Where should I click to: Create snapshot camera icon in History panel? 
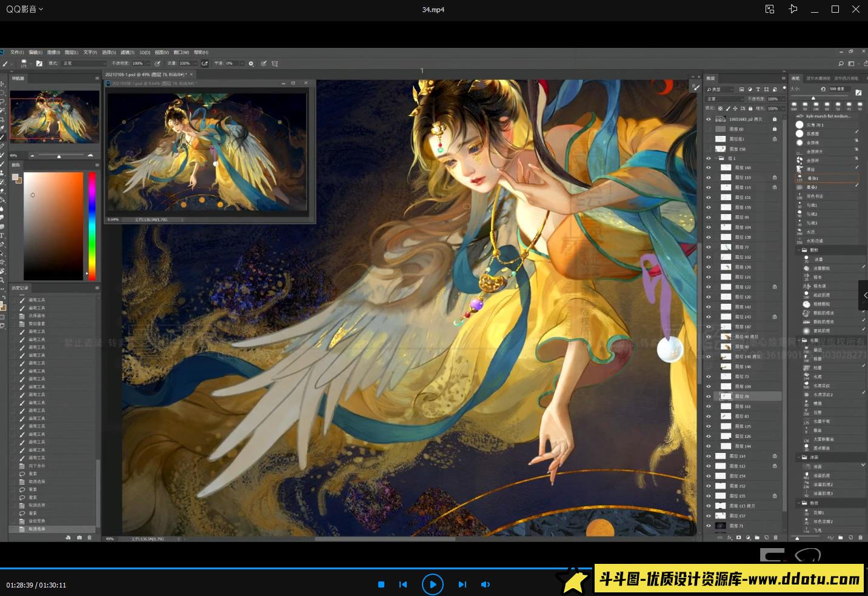(x=79, y=537)
